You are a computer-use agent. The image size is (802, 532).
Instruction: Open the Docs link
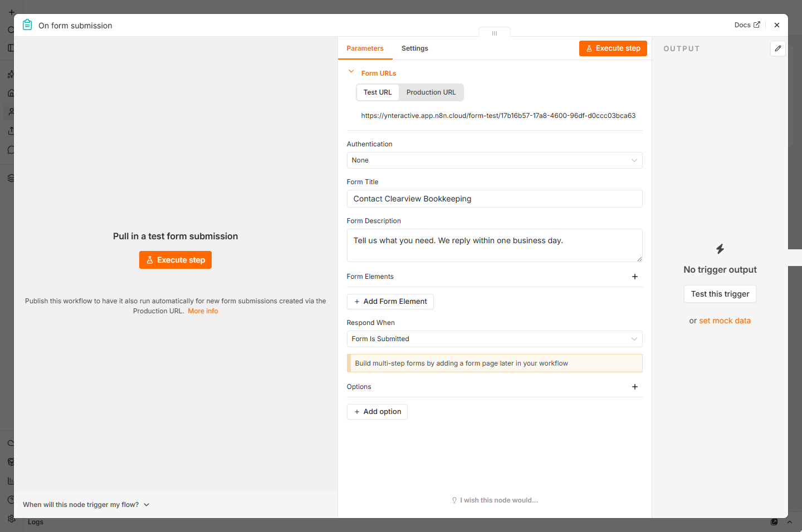click(747, 25)
